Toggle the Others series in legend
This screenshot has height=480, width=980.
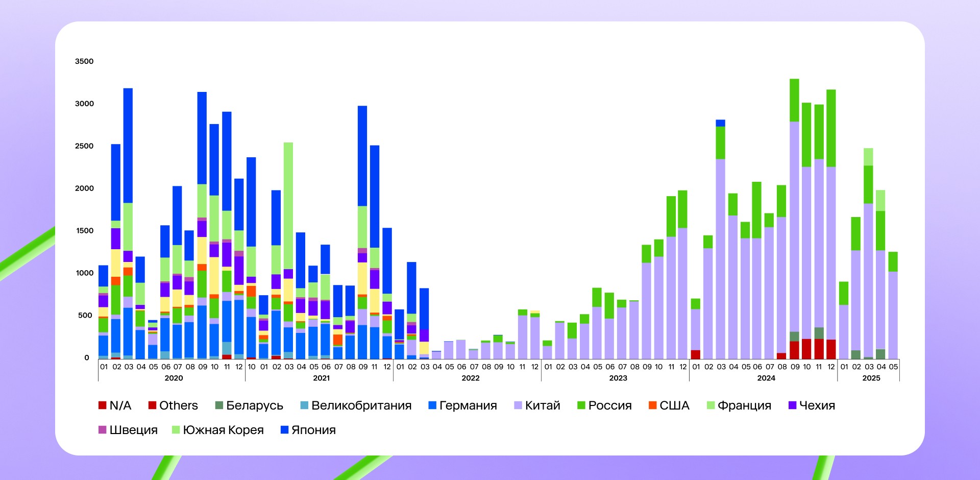pyautogui.click(x=152, y=405)
